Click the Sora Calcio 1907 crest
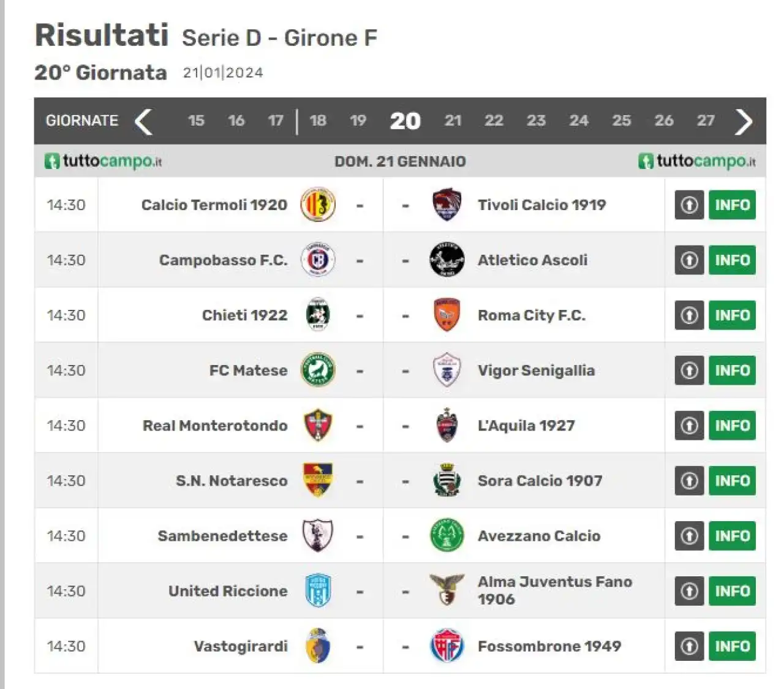The image size is (784, 689). pos(447,480)
